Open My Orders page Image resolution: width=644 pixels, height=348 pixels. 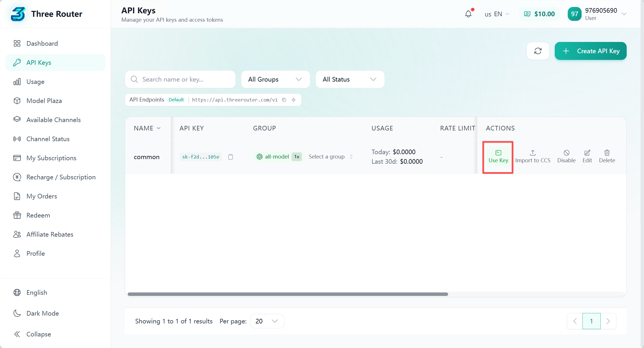tap(55, 196)
